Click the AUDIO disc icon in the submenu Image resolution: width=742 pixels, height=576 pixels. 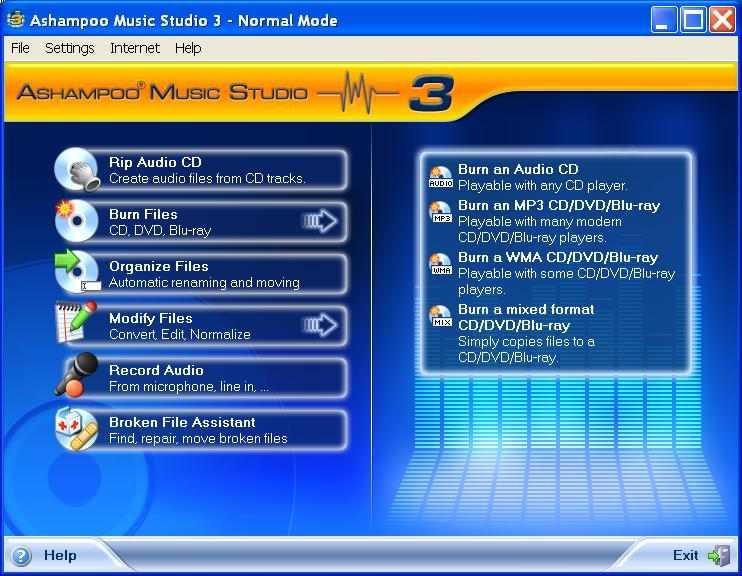coord(440,177)
